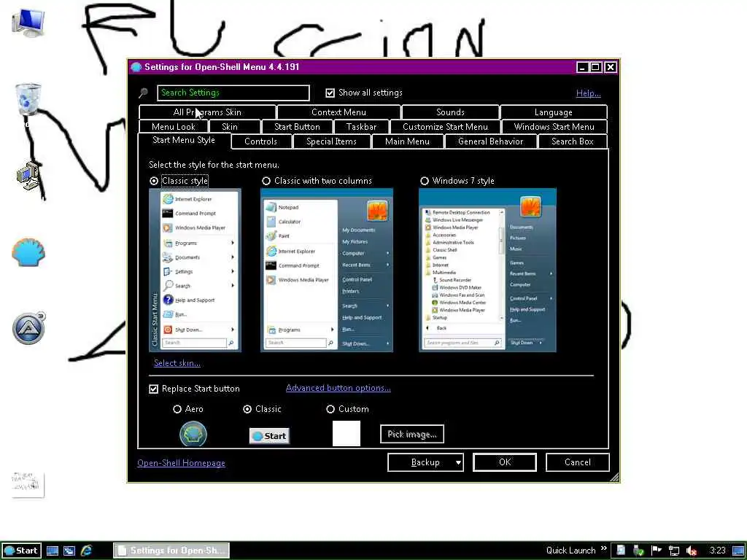
Task: Open the Computer desktop icon
Action: (28, 23)
